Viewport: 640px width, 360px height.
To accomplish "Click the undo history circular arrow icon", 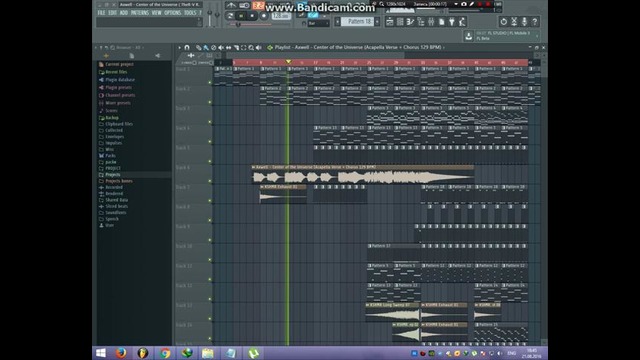I will click(504, 22).
